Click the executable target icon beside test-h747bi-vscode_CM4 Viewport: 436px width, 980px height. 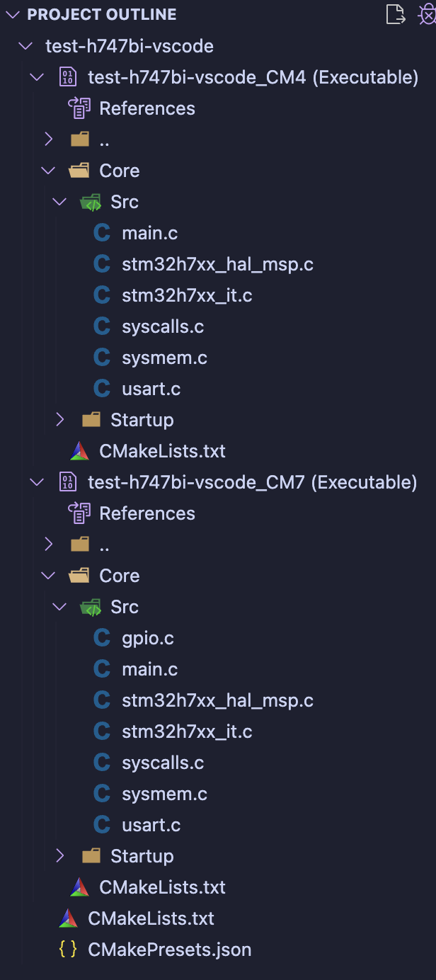pyautogui.click(x=68, y=76)
